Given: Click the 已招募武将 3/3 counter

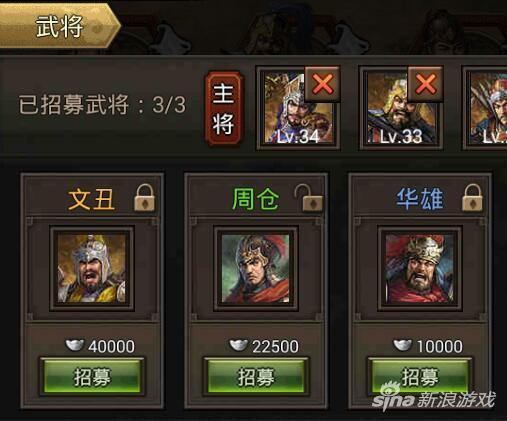Looking at the screenshot, I should pos(102,105).
